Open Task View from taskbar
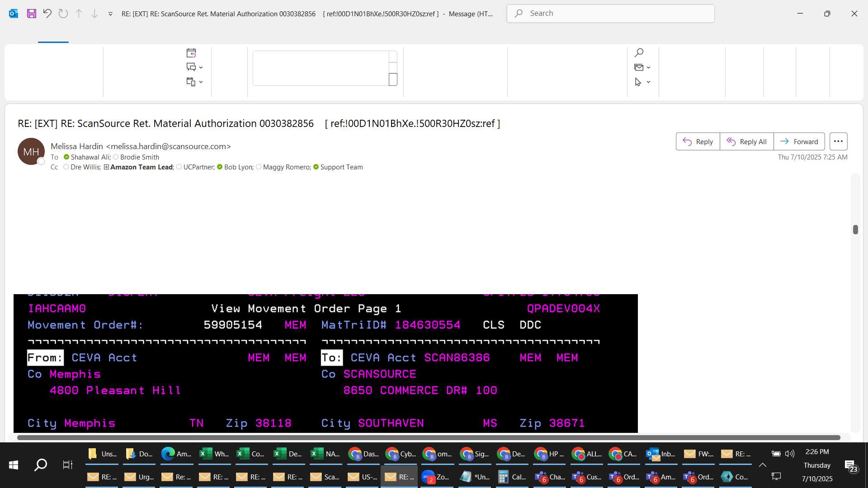 pos(68,465)
